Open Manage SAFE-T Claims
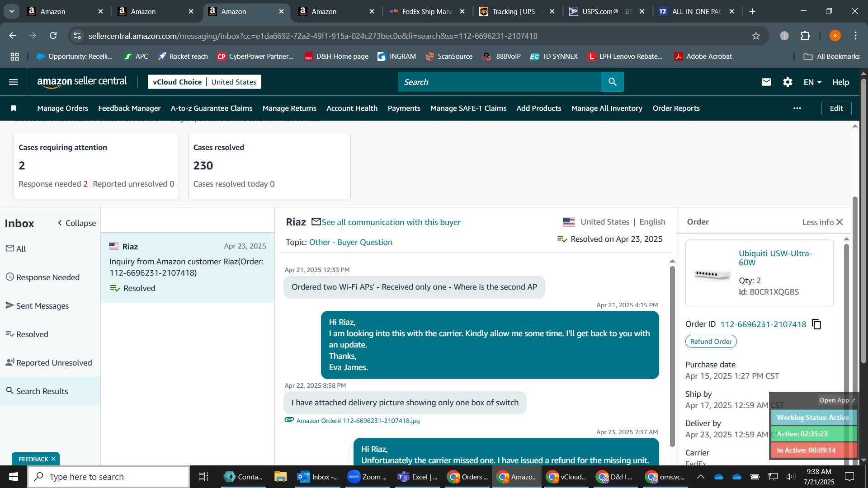 click(468, 108)
